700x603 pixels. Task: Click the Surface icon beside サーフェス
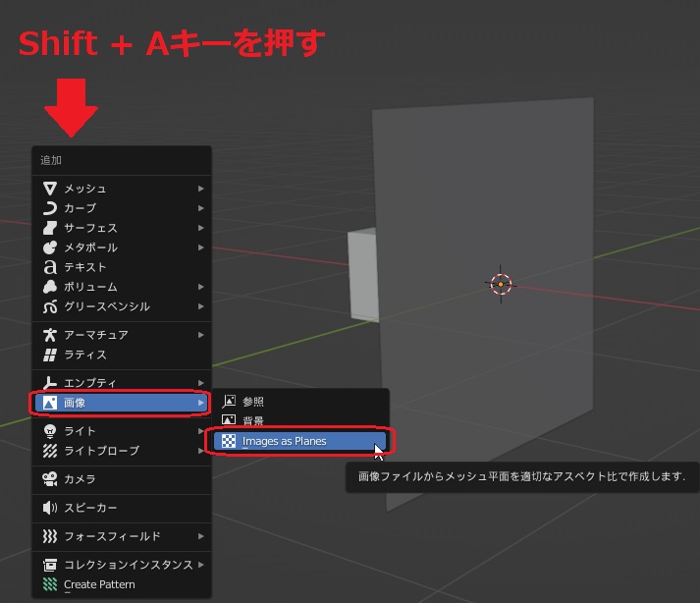[x=50, y=228]
